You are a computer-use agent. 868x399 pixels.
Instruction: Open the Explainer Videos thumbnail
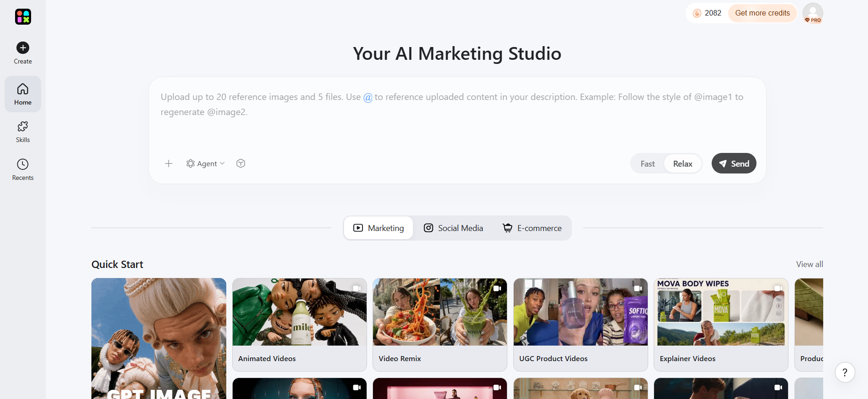tap(721, 312)
